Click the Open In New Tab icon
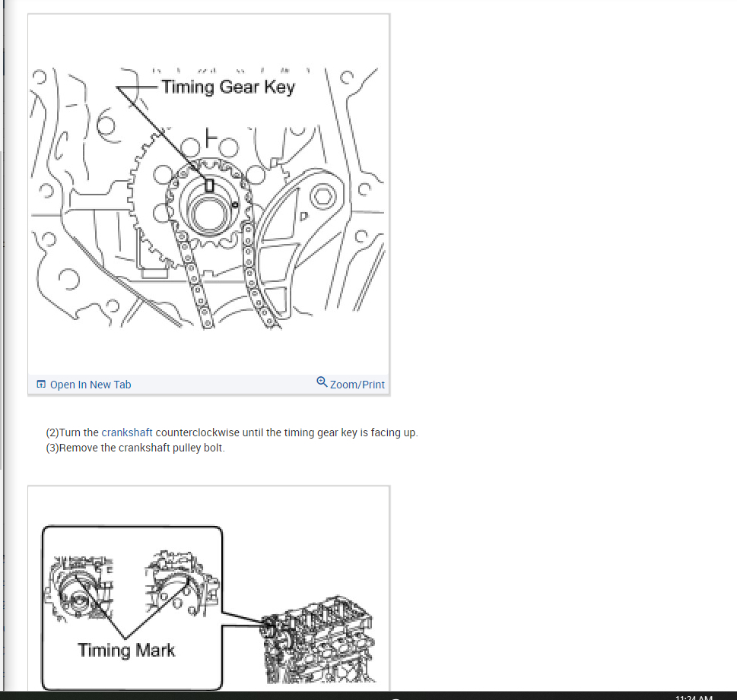Viewport: 737px width, 700px height. (x=41, y=385)
